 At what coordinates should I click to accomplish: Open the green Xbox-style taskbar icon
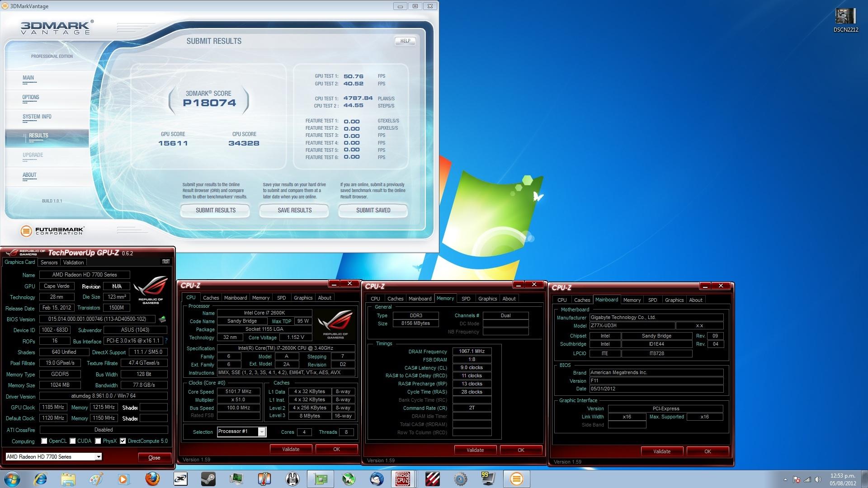[x=349, y=479]
